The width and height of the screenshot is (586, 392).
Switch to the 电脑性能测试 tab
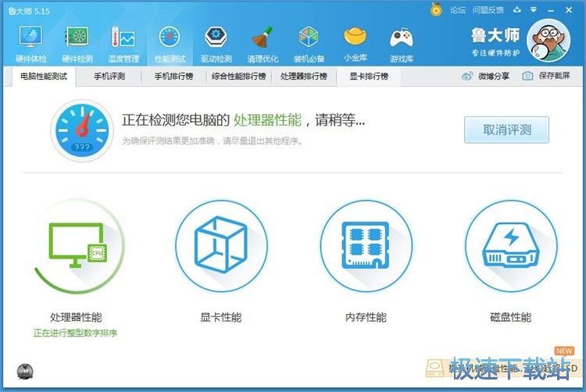[44, 77]
